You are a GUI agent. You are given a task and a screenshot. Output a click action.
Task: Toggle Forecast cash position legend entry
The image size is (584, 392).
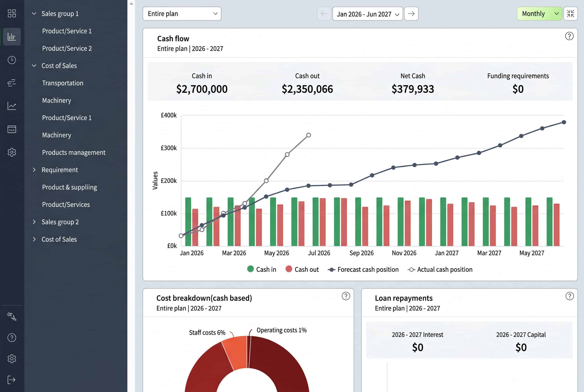coord(363,269)
